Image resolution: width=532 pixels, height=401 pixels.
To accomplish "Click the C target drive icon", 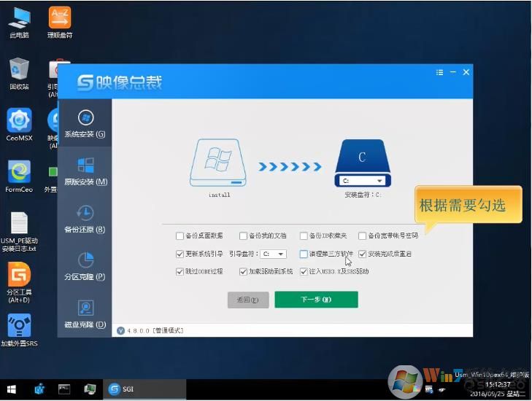I will (x=363, y=157).
